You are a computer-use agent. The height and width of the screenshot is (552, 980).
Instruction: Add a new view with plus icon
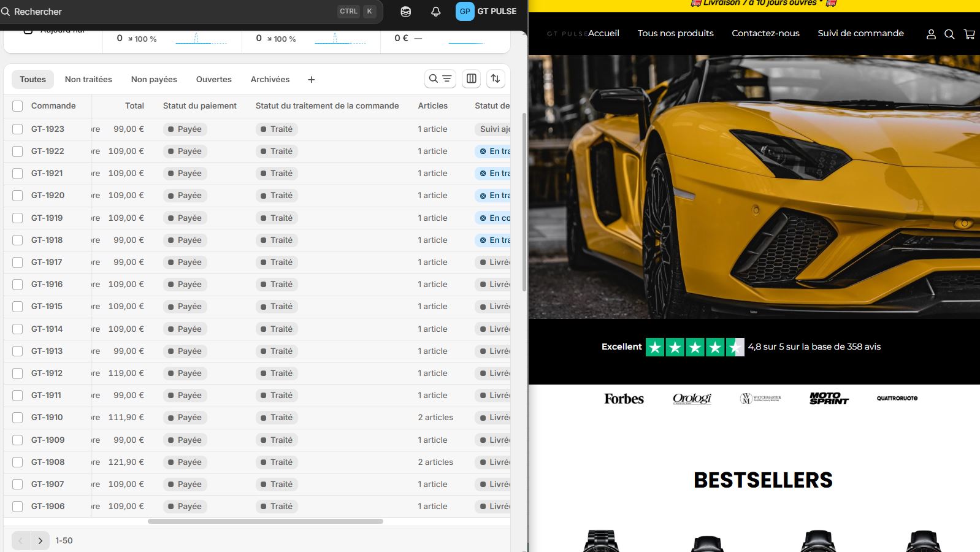click(312, 80)
